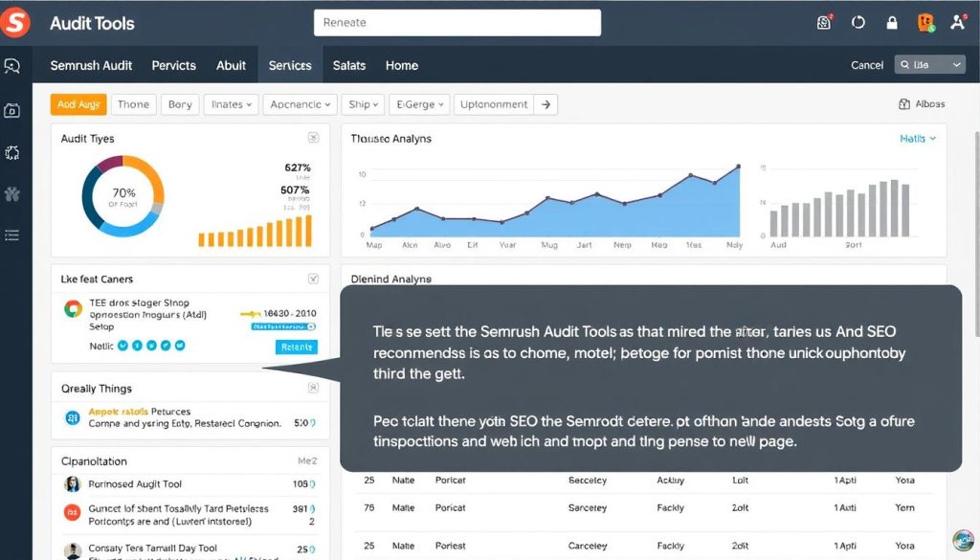980x560 pixels.
Task: Click the Reneate search input field
Action: (457, 23)
